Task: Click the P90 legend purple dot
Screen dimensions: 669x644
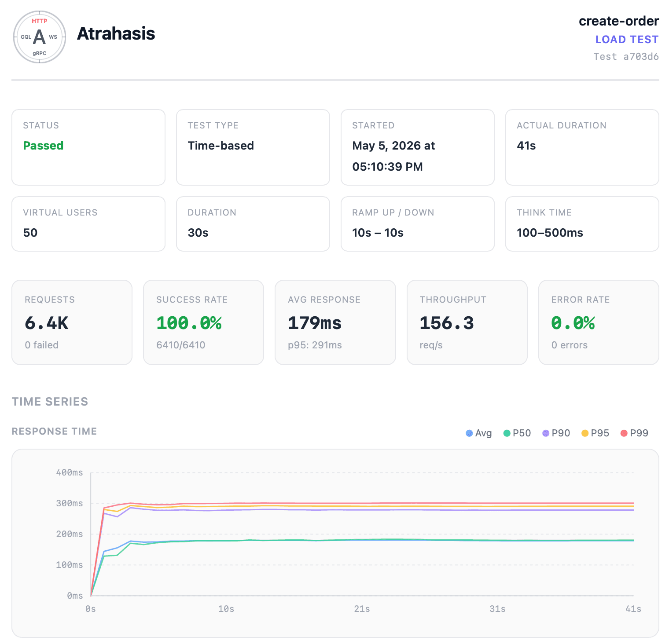Action: click(546, 433)
